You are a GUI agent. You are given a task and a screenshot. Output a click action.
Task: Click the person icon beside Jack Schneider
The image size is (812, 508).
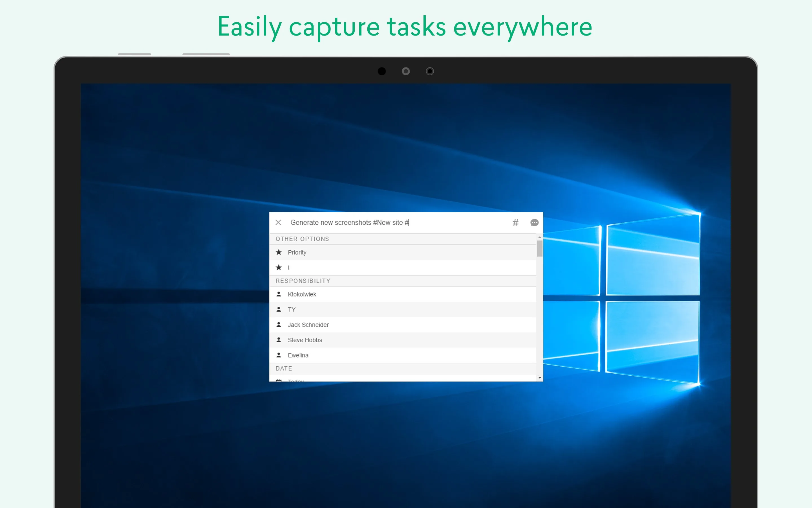tap(279, 325)
